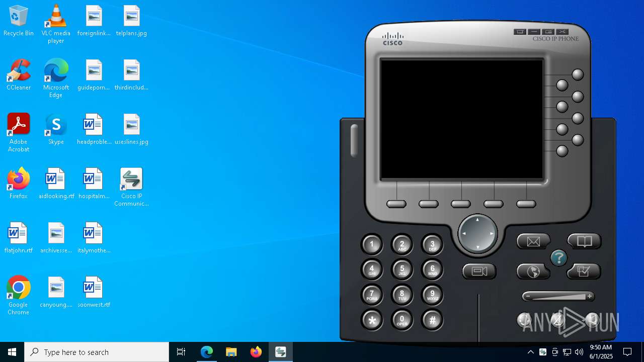
Task: Raise volume with the plus end
Action: coord(590,297)
